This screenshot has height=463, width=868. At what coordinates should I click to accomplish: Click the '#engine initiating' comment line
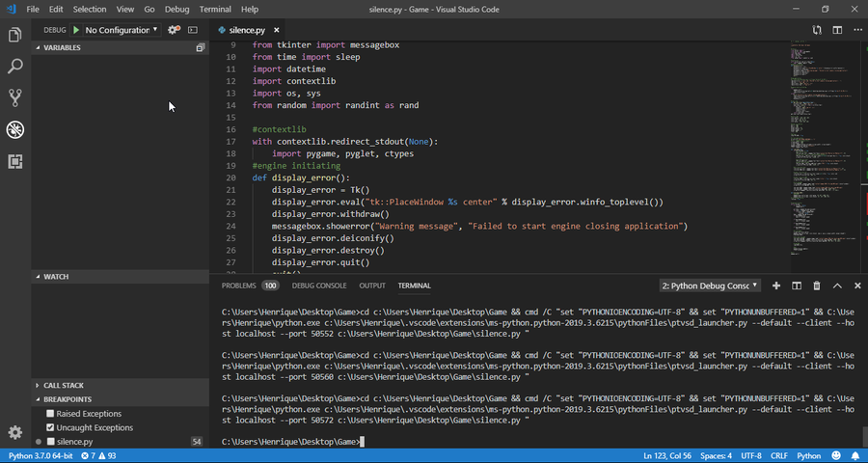tap(296, 166)
